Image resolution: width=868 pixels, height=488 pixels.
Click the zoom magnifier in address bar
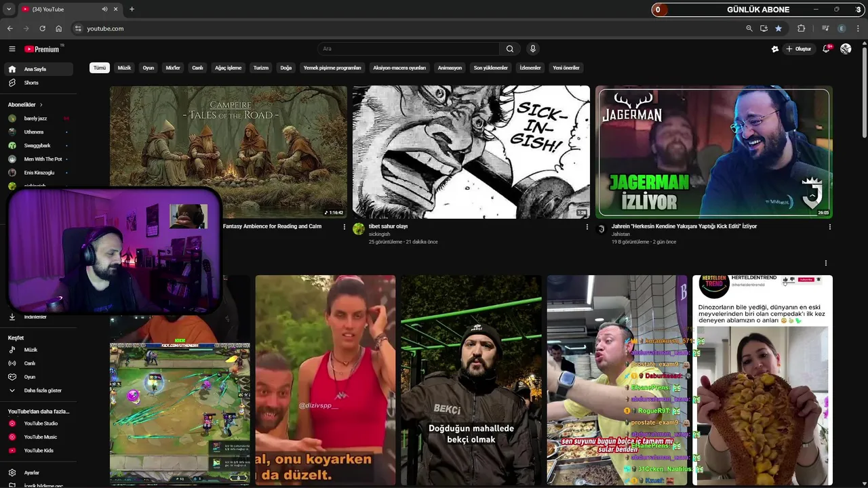tap(749, 28)
